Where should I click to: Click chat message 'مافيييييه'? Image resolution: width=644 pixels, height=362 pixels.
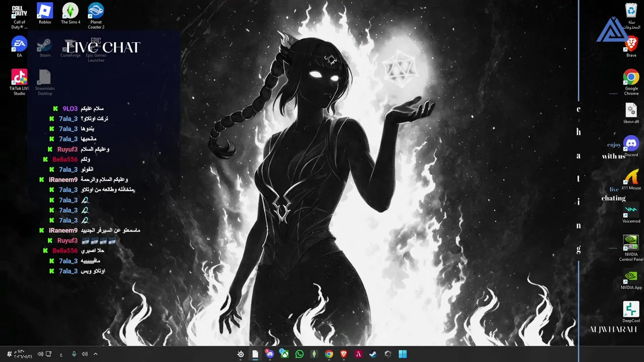[91, 261]
